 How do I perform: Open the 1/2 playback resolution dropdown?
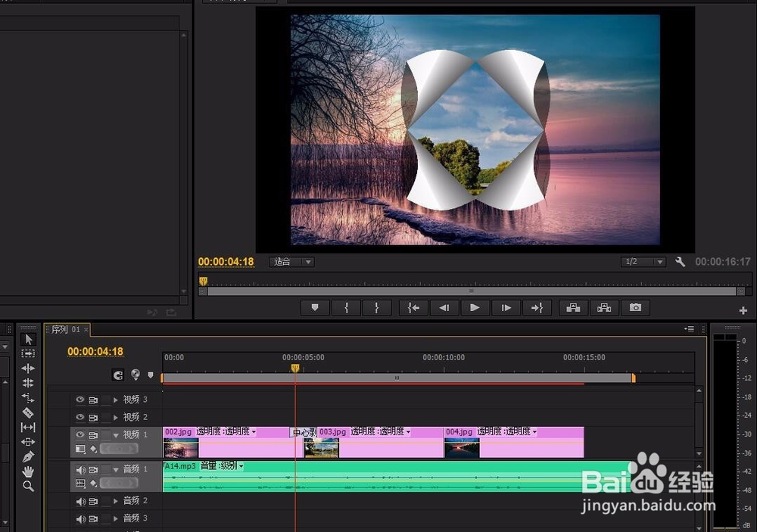point(643,262)
